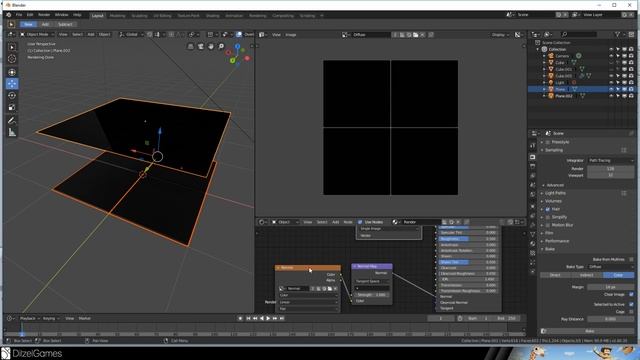
Task: Open the Integrator Path Tracing dropdown
Action: pyautogui.click(x=610, y=161)
